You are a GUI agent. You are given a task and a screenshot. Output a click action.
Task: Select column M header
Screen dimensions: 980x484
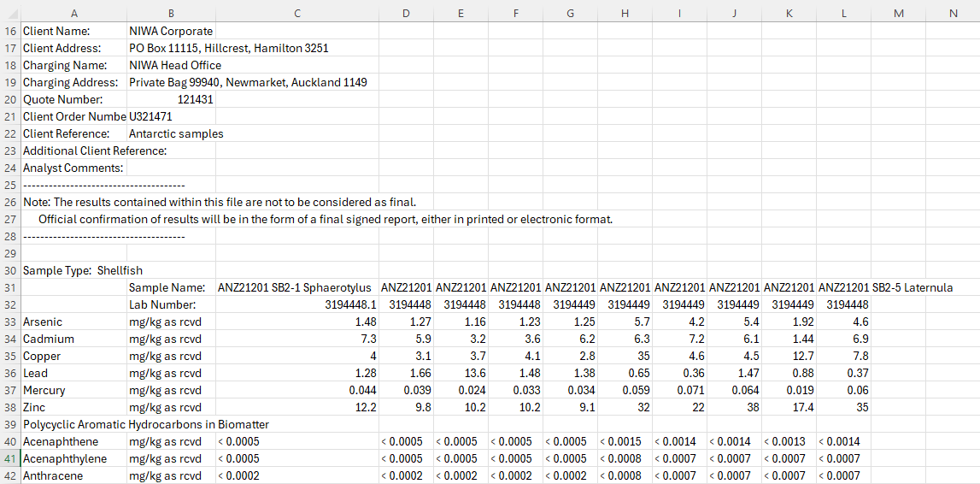click(898, 13)
